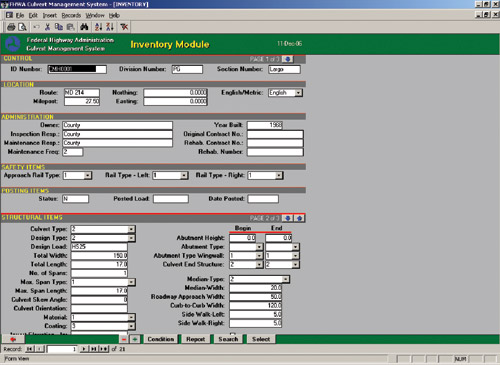Click the second blue arrow beside PAGE 2 of 3
The image size is (500, 365).
(x=299, y=218)
